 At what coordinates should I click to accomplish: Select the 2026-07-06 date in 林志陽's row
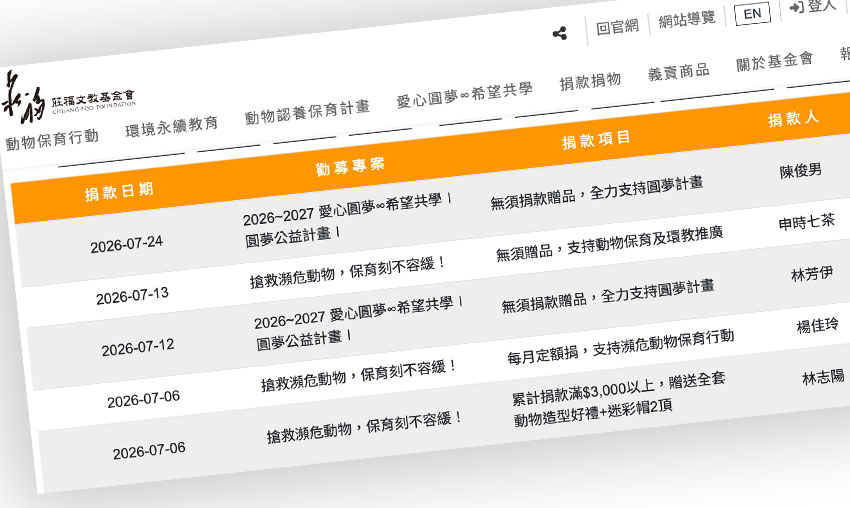pyautogui.click(x=149, y=451)
